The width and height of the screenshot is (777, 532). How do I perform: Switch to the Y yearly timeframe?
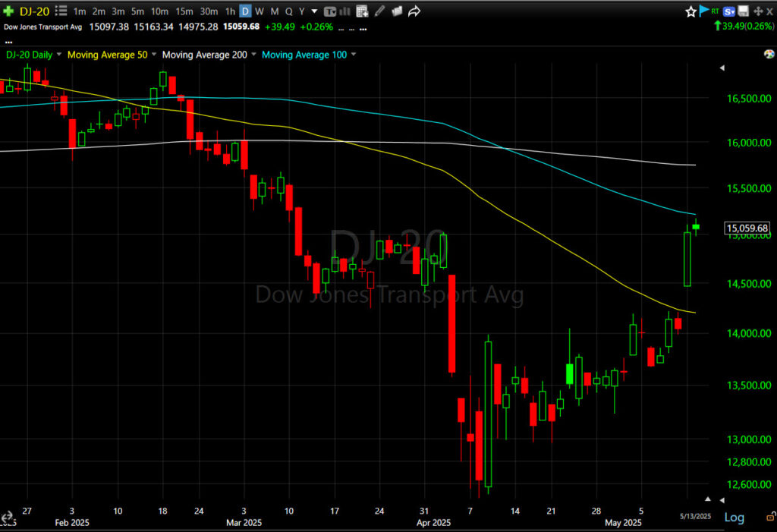[x=301, y=11]
